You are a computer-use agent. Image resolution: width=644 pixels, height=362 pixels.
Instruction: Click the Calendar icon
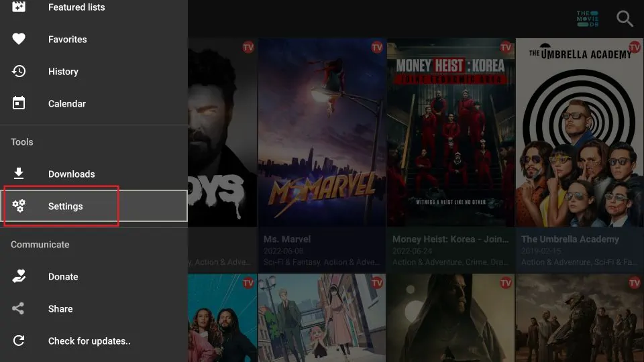tap(19, 103)
